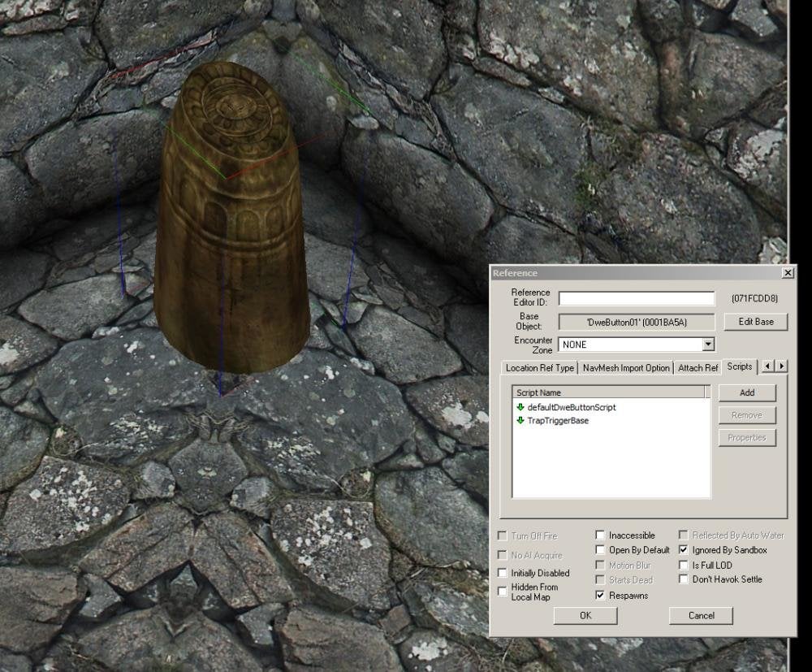Enable the Is Full LOD checkbox

pos(683,565)
